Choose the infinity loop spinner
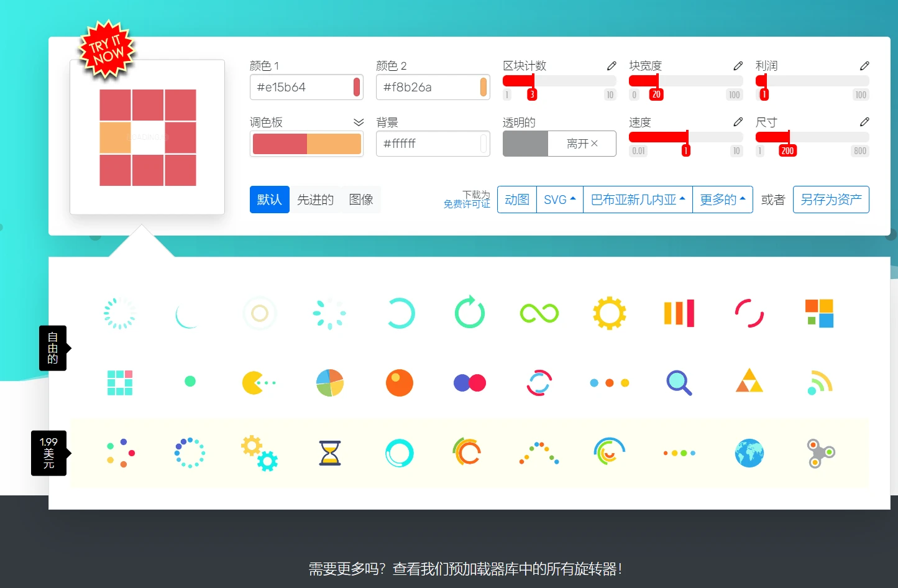 click(x=539, y=313)
